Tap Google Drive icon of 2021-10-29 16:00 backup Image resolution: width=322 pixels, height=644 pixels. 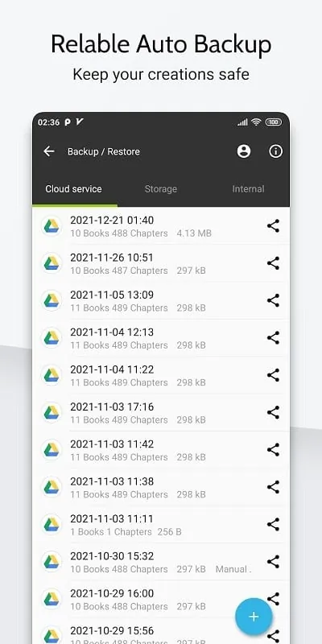pos(52,599)
